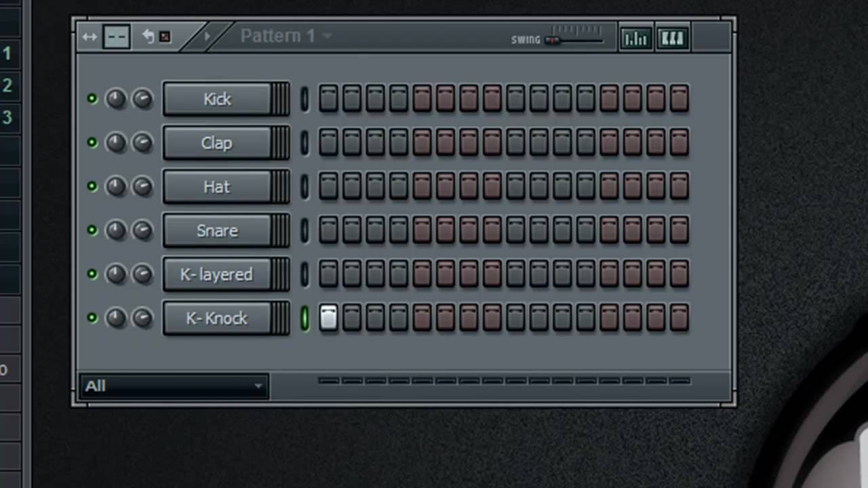Image resolution: width=868 pixels, height=488 pixels.
Task: Open the All channel filter dropdown
Action: [174, 386]
